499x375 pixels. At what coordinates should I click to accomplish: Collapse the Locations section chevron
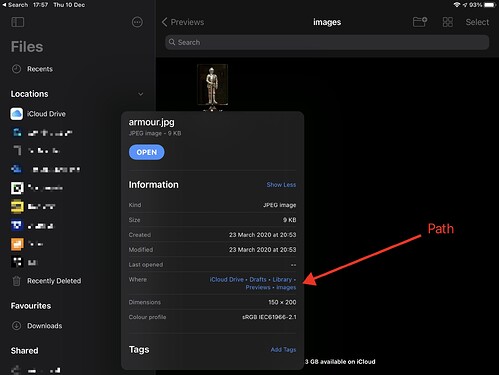coord(141,94)
